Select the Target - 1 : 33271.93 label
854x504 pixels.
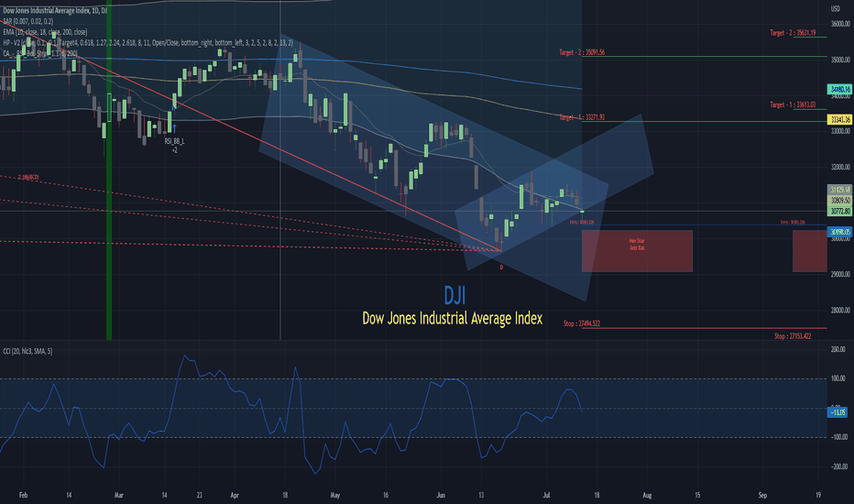point(582,117)
